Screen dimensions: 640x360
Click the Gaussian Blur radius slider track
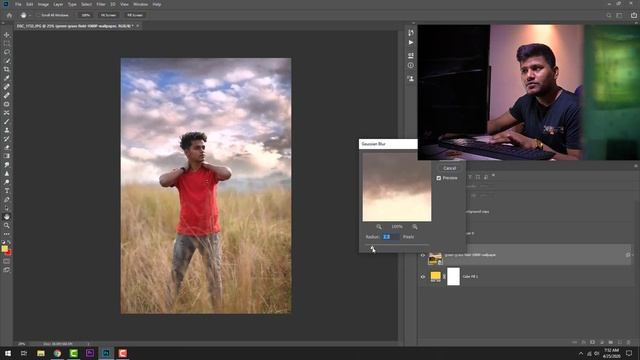pyautogui.click(x=397, y=245)
